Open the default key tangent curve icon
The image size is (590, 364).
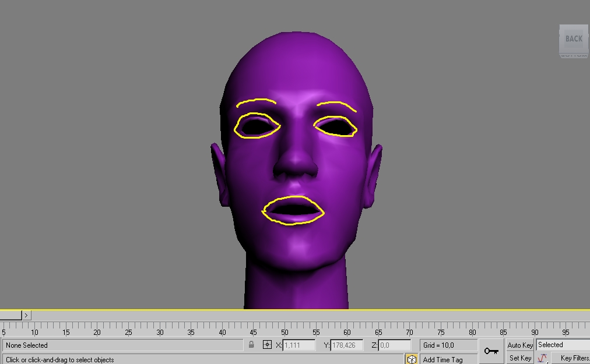pos(542,358)
